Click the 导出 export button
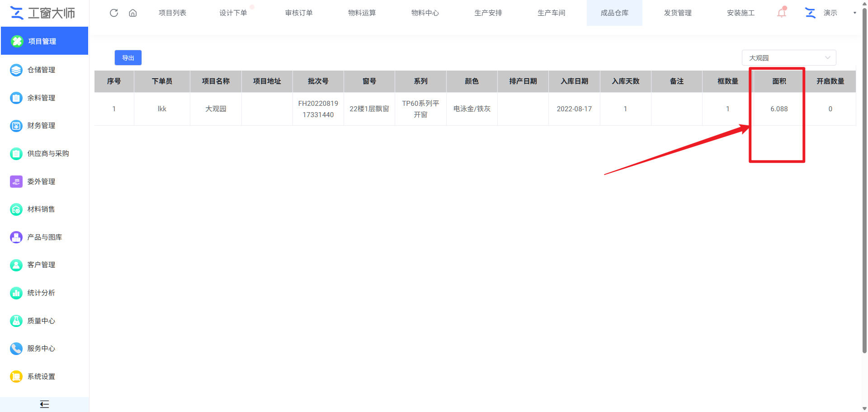The image size is (868, 412). [128, 58]
